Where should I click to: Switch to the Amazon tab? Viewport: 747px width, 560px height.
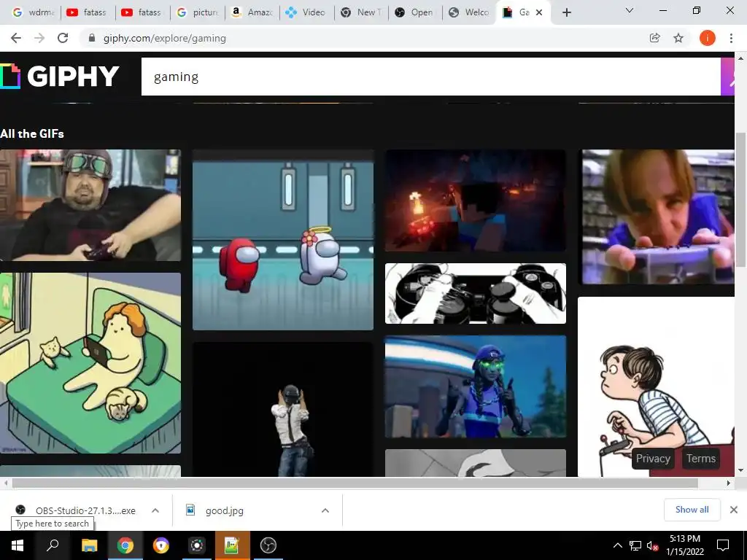click(x=252, y=12)
